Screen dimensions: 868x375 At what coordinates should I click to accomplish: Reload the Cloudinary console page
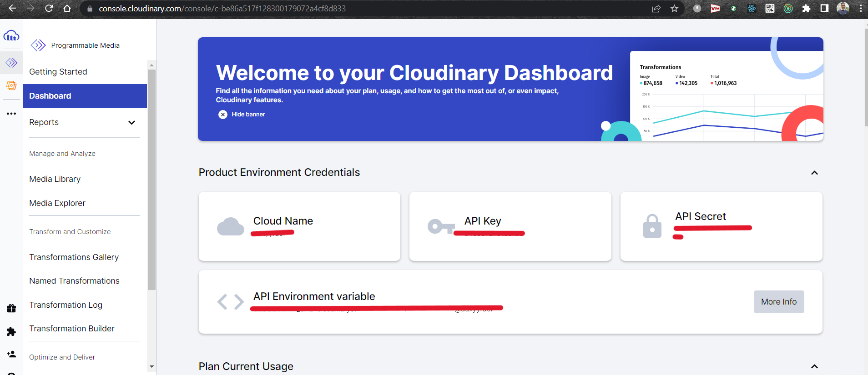point(49,8)
